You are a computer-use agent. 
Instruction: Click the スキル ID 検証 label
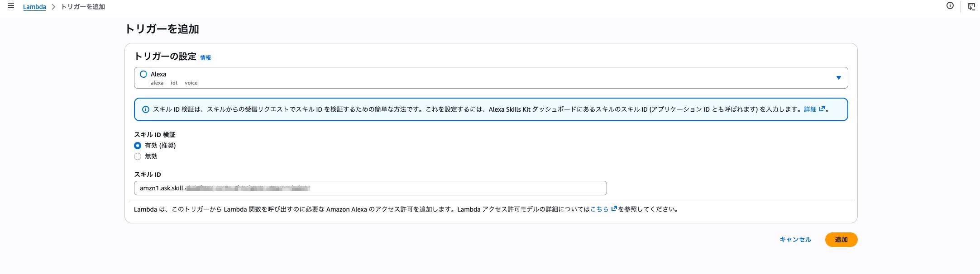pos(155,135)
